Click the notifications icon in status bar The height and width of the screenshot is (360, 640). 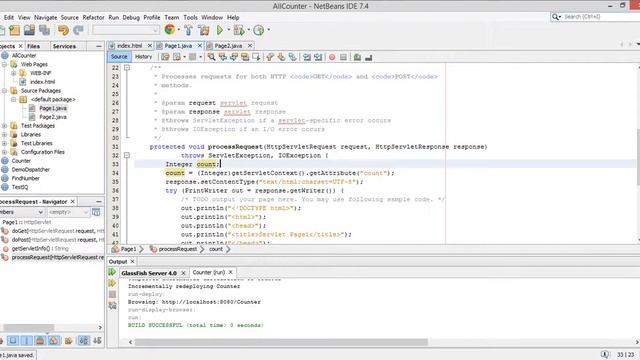pyautogui.click(x=605, y=354)
